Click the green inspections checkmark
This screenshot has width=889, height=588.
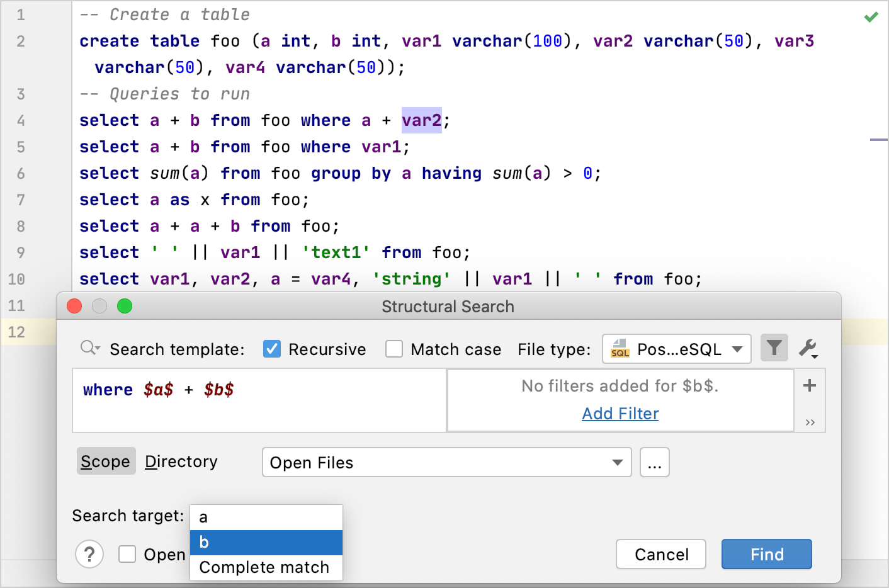tap(871, 18)
